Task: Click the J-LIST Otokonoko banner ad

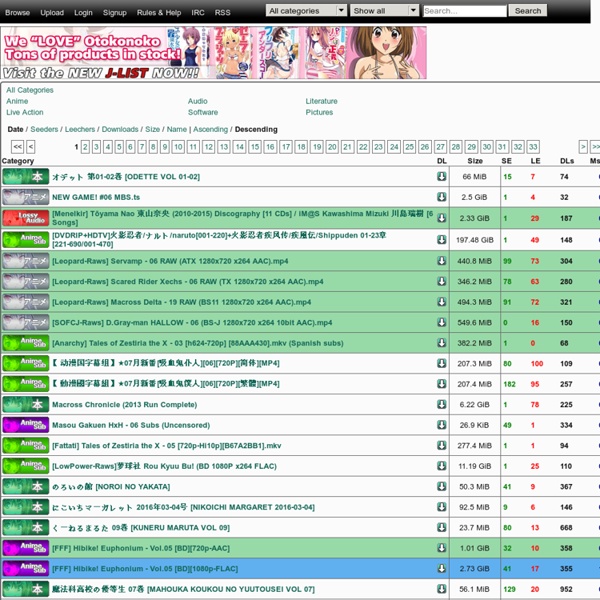Action: (214, 52)
